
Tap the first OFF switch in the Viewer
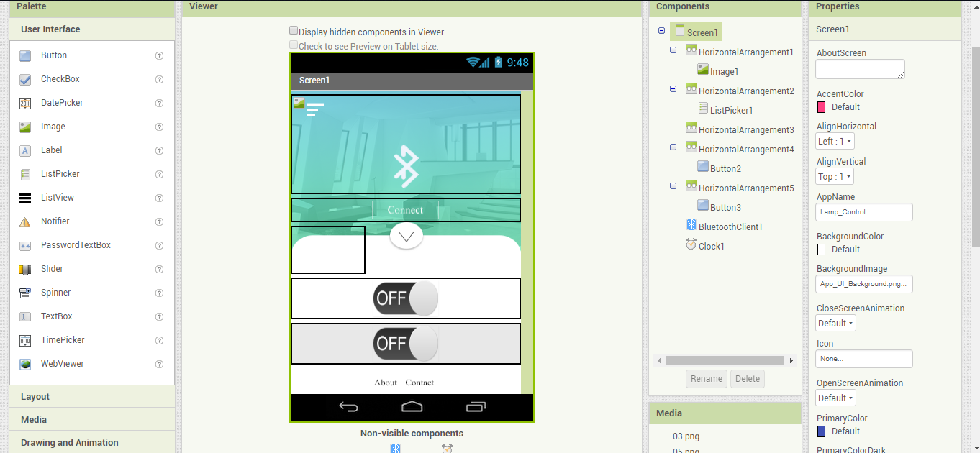[x=405, y=298]
